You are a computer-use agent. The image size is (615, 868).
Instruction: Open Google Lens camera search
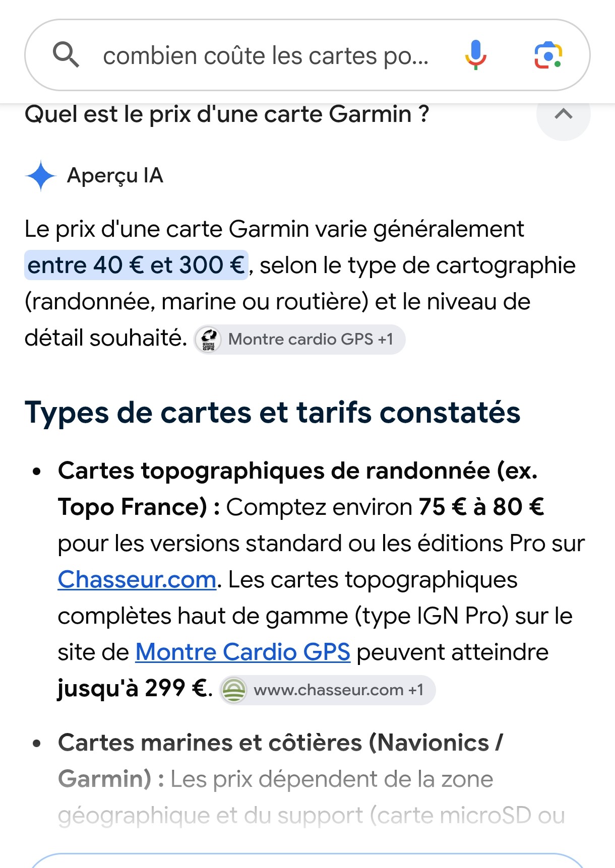pyautogui.click(x=548, y=55)
